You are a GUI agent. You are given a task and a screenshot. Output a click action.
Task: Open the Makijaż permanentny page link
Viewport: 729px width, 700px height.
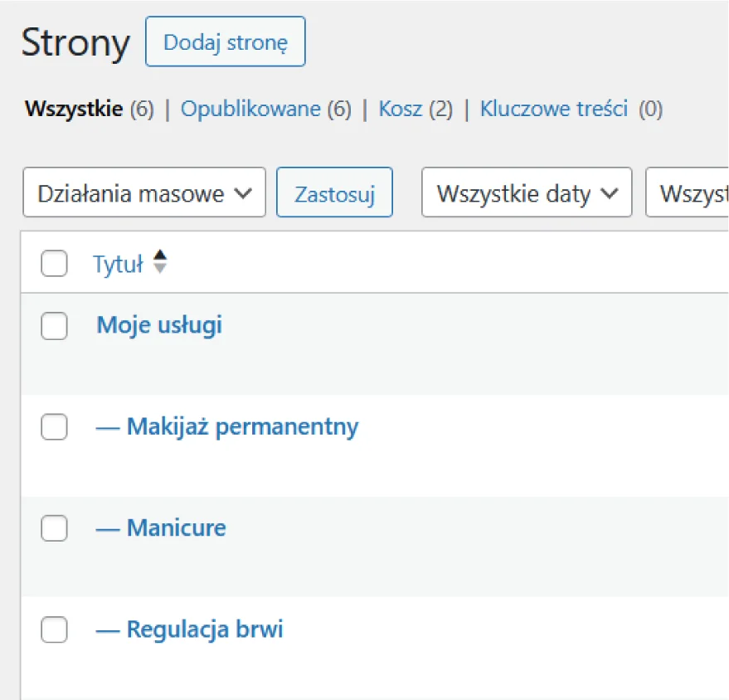(x=241, y=427)
